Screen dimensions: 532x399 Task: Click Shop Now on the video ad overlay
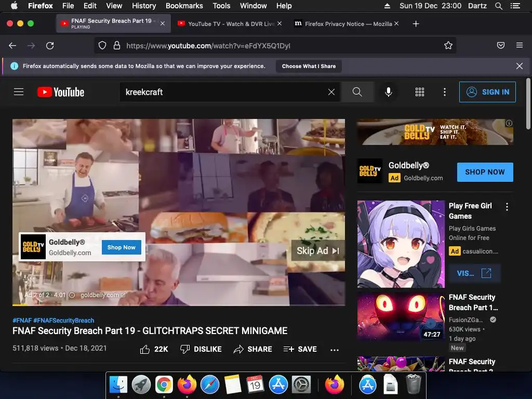coord(122,247)
